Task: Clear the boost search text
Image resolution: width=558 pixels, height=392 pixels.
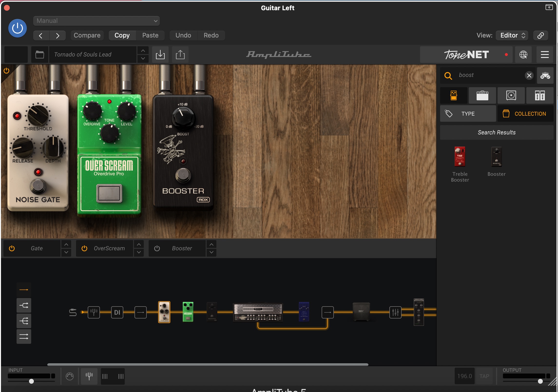Action: click(529, 75)
